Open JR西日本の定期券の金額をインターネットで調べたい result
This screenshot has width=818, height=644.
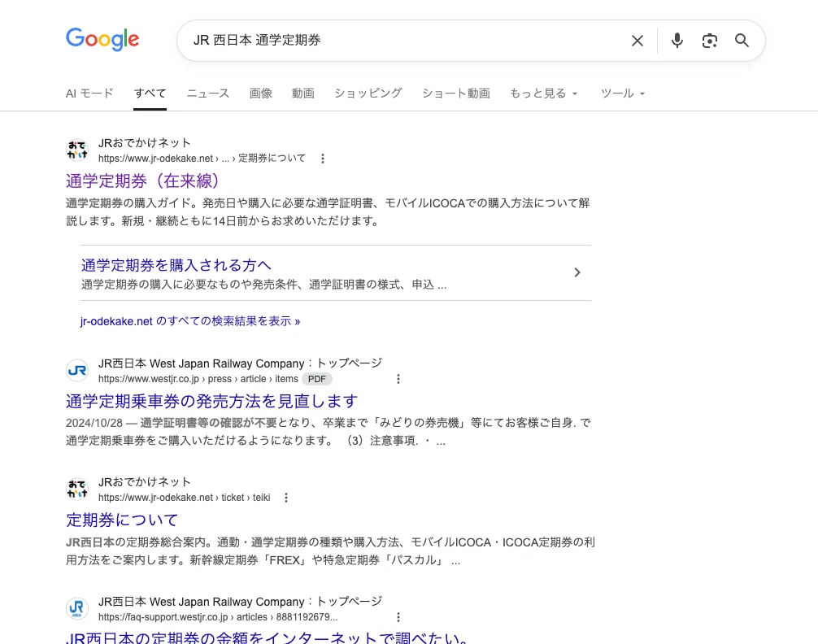[x=267, y=637]
